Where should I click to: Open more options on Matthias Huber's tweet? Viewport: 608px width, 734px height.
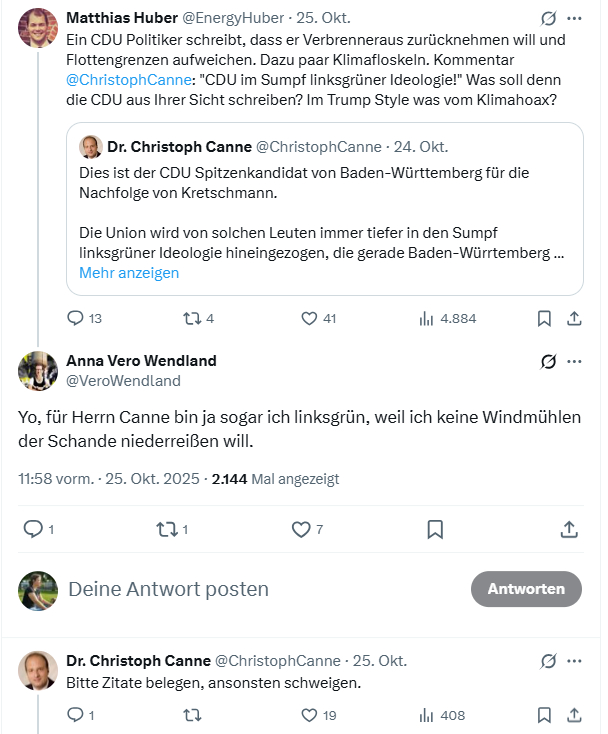pos(574,18)
